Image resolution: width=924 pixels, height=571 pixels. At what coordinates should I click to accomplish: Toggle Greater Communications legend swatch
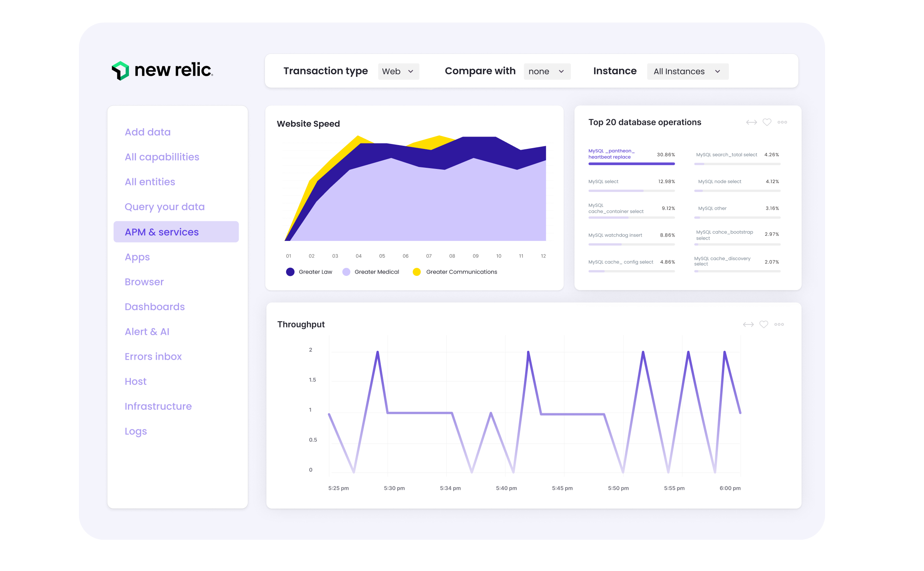click(417, 272)
